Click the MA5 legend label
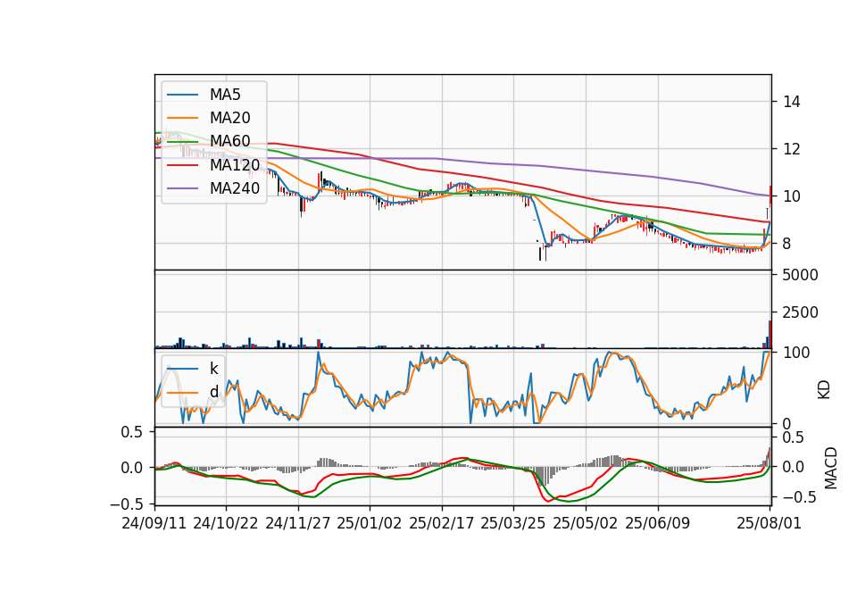The height and width of the screenshot is (616, 857). pyautogui.click(x=225, y=95)
